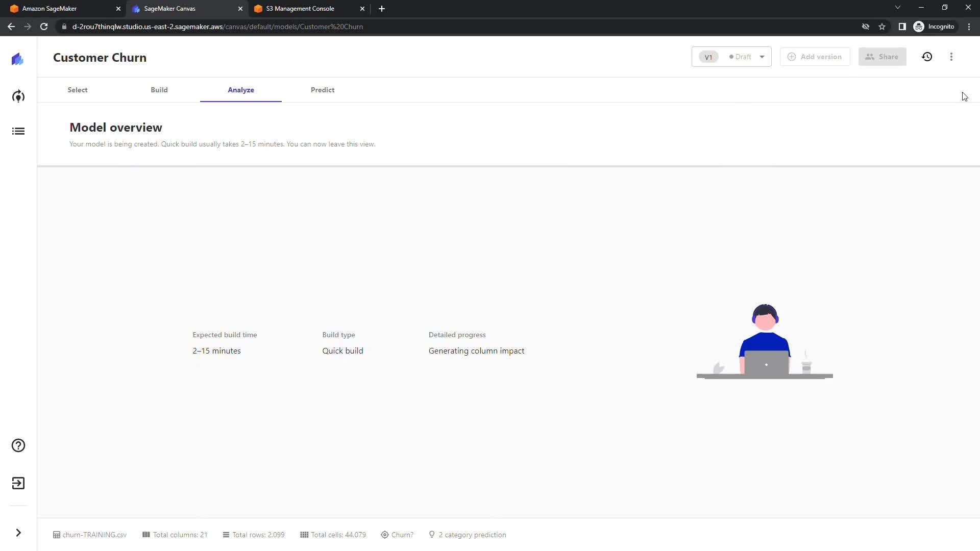The image size is (980, 551).
Task: Click the Add version button
Action: pyautogui.click(x=815, y=57)
